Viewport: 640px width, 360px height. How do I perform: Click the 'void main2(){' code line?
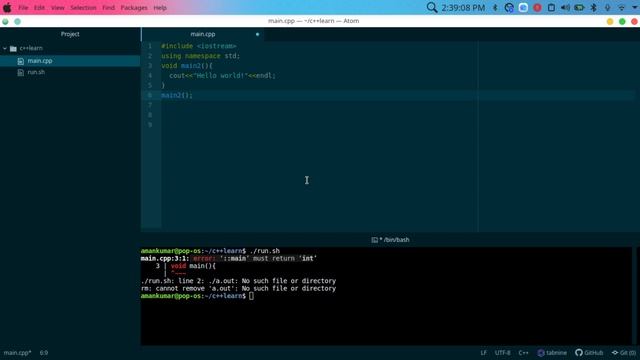(x=187, y=66)
